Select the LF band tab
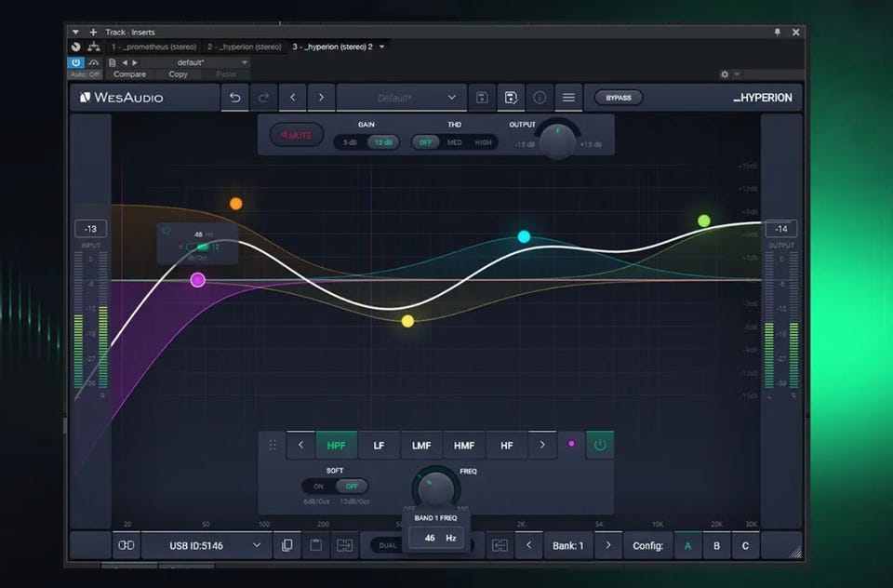This screenshot has width=893, height=588. [379, 445]
